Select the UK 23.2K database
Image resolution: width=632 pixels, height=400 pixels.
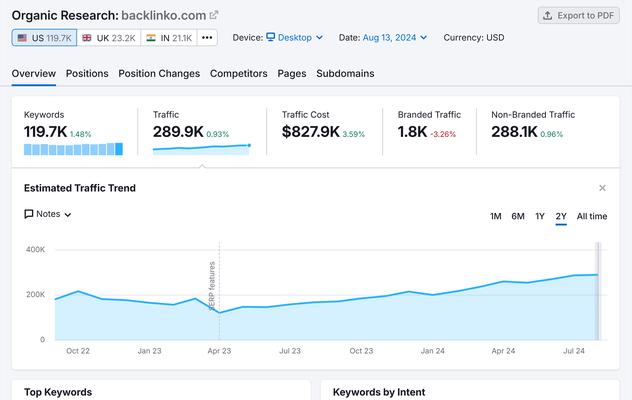click(x=109, y=38)
